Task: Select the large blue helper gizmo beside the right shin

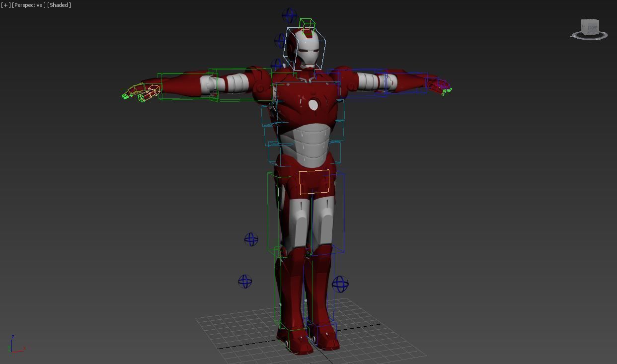Action: click(340, 285)
